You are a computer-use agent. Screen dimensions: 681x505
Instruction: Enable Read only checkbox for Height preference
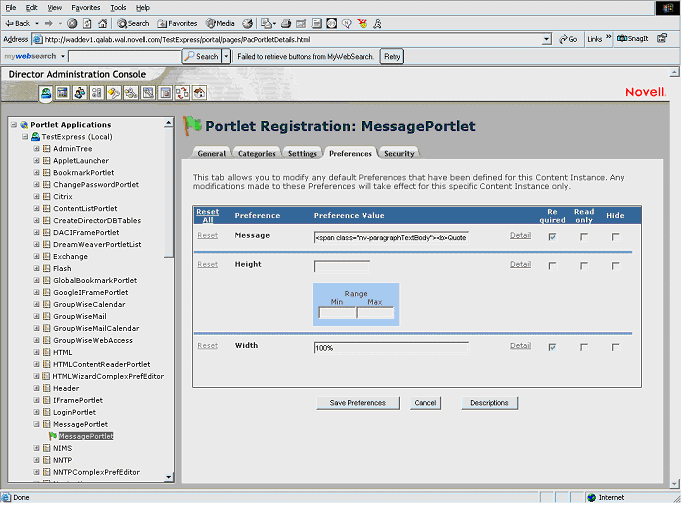(584, 265)
